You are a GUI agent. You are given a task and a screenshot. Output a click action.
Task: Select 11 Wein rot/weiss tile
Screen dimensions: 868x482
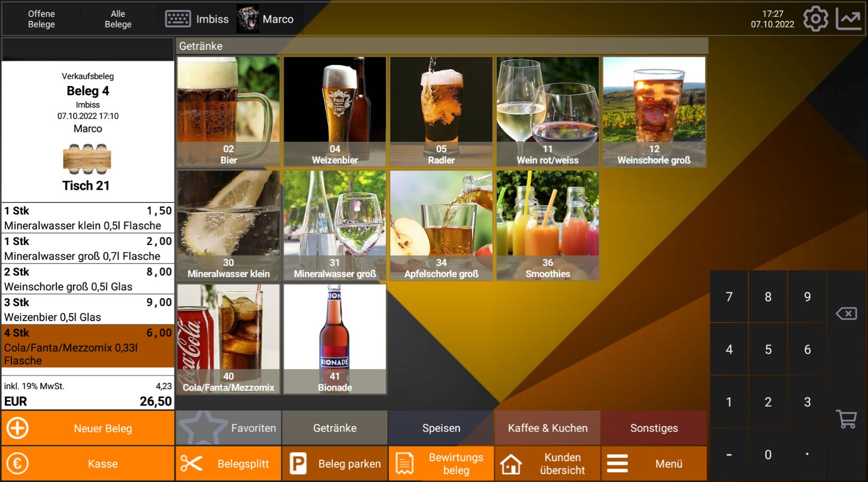pyautogui.click(x=548, y=112)
